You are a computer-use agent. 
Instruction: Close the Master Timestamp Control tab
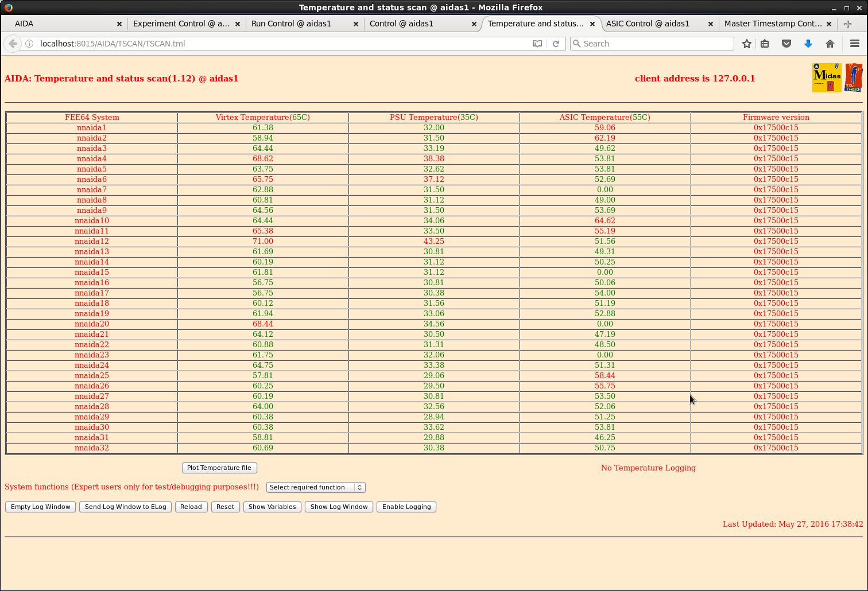(x=829, y=24)
